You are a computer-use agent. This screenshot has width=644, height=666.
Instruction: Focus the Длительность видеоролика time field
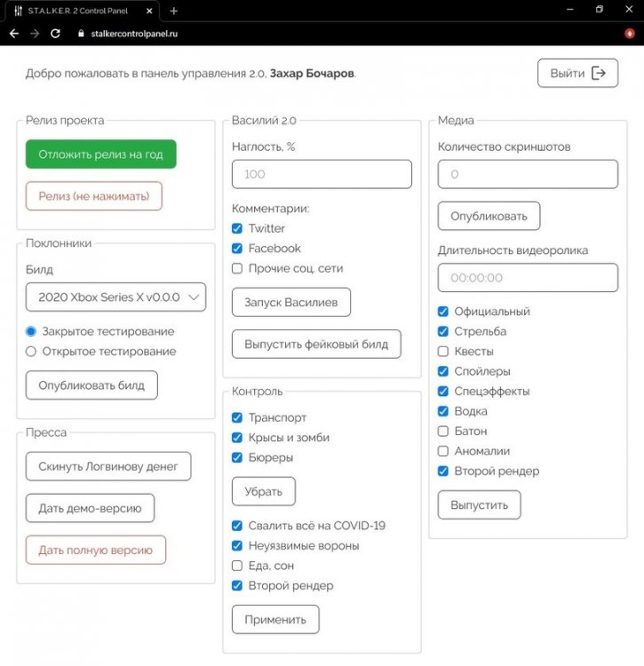coord(528,278)
